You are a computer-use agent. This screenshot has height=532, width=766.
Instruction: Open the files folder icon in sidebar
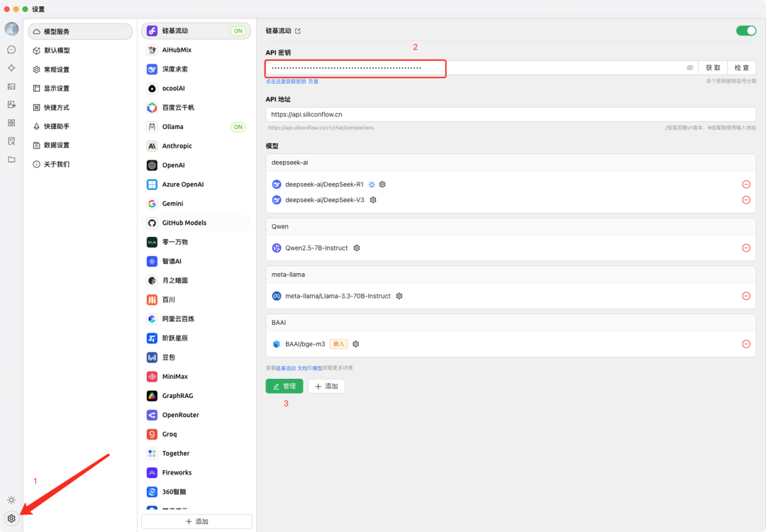tap(11, 160)
